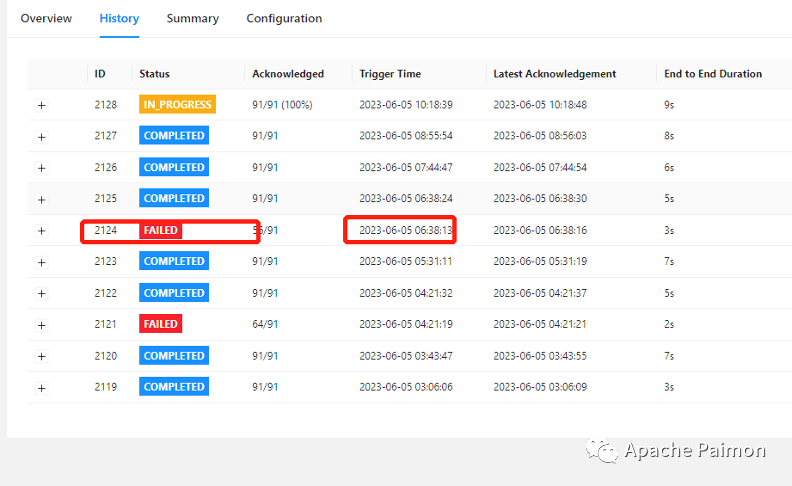Image resolution: width=792 pixels, height=486 pixels.
Task: Click duration 8s for checkpoint 2127
Action: point(669,135)
